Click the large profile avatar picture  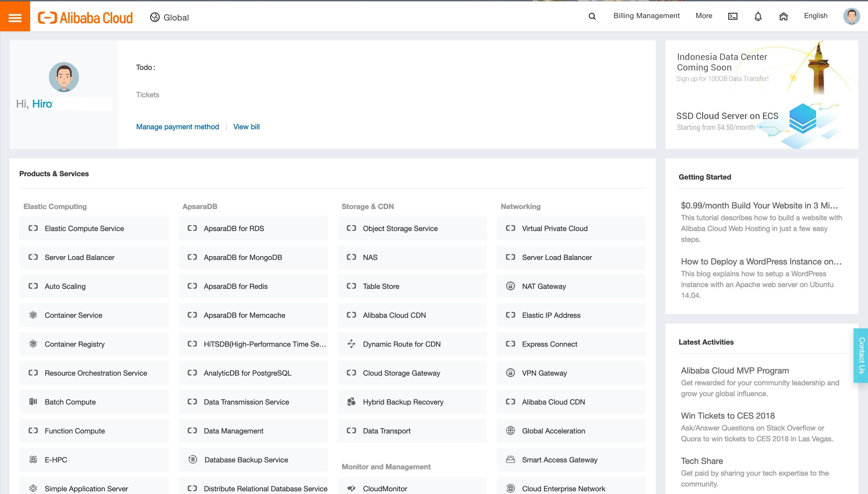64,77
